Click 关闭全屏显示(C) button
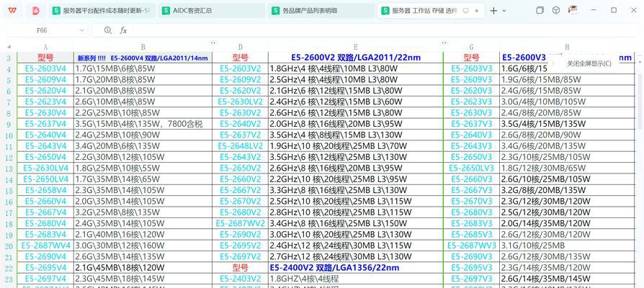This screenshot has height=288, width=644. (589, 63)
